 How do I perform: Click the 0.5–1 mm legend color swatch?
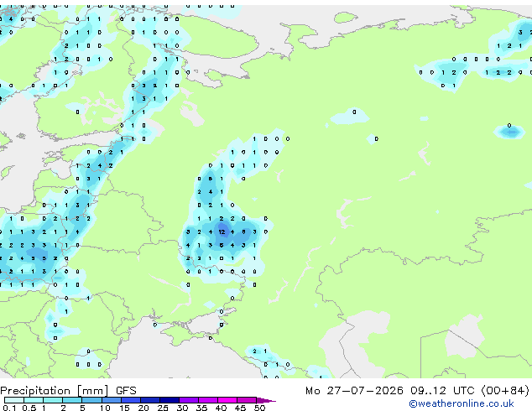click(34, 400)
